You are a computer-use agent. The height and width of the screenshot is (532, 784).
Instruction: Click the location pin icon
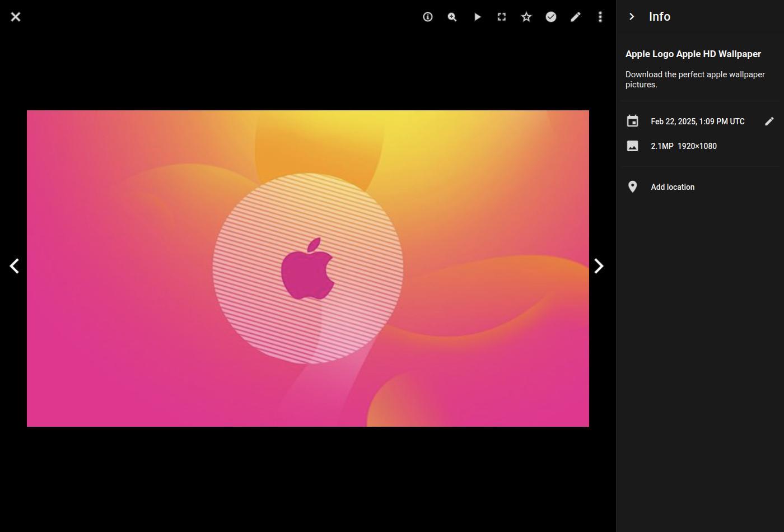pyautogui.click(x=632, y=187)
